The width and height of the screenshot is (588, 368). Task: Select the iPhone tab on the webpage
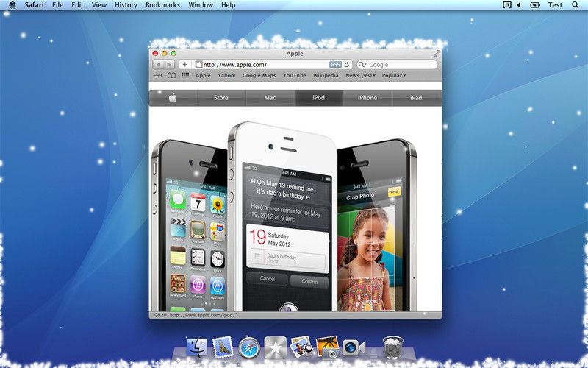coord(367,98)
